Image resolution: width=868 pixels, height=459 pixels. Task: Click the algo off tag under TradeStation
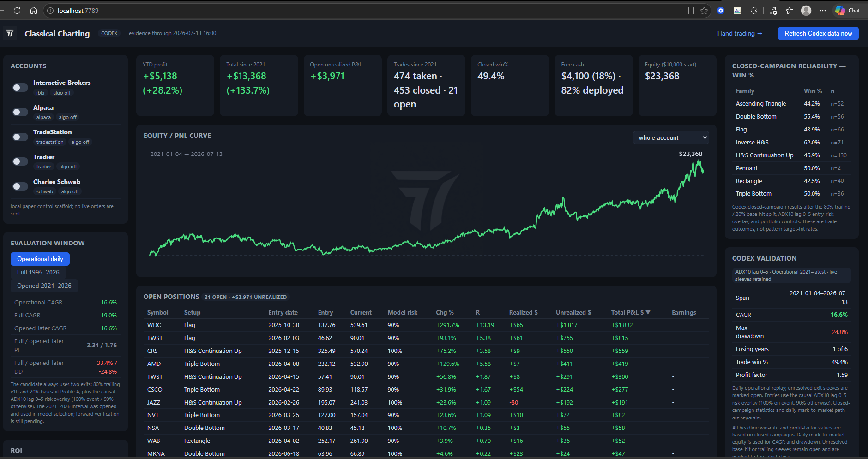pyautogui.click(x=80, y=142)
